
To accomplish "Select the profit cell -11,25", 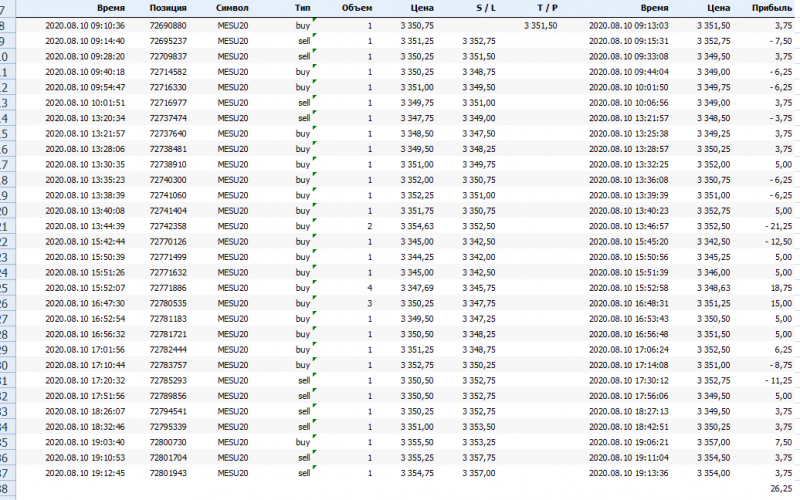I will click(x=779, y=380).
